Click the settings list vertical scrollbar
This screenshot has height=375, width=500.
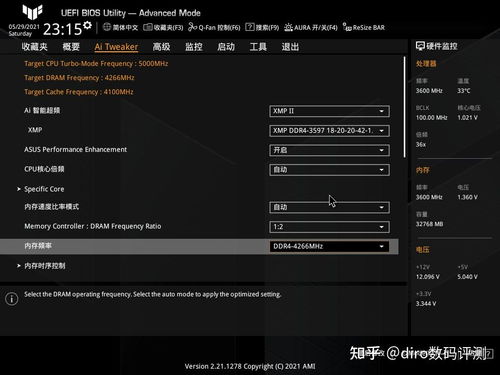[x=405, y=107]
